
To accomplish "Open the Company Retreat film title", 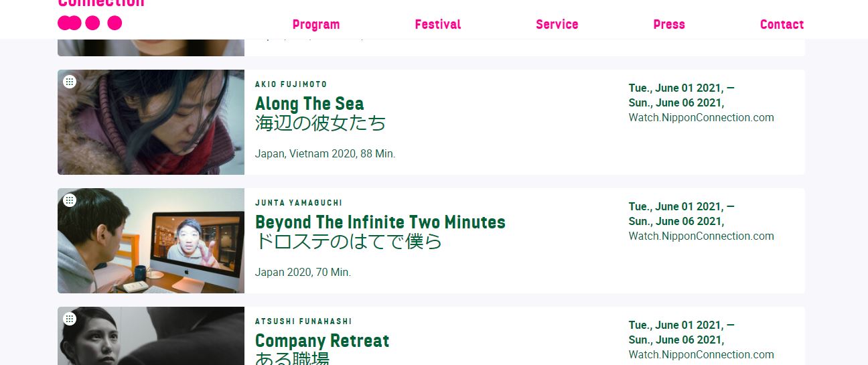I will click(x=322, y=341).
